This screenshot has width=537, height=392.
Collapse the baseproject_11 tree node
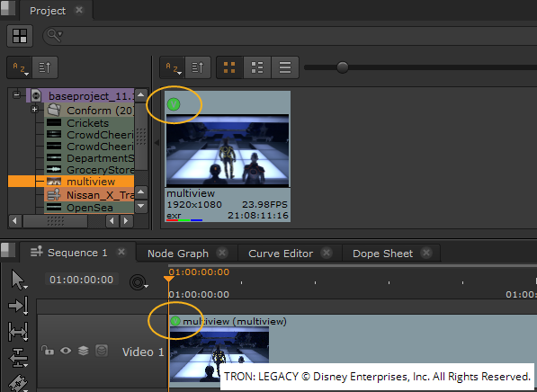(x=16, y=94)
